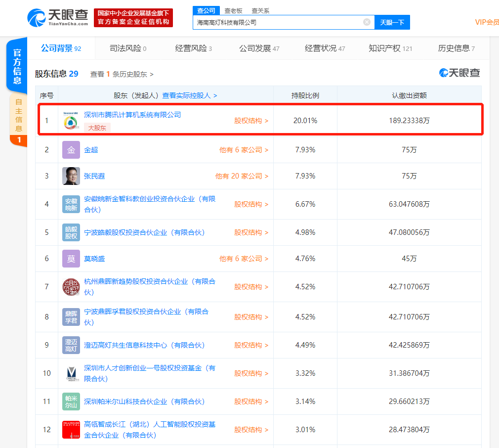Click the 20.01% shareholding cell
Screen dimensions: 499x448
[305, 121]
